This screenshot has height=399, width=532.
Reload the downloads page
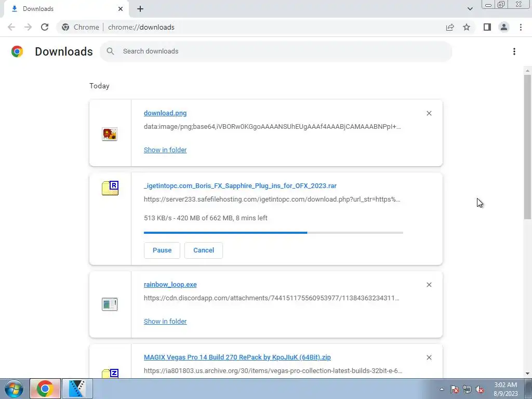(45, 27)
